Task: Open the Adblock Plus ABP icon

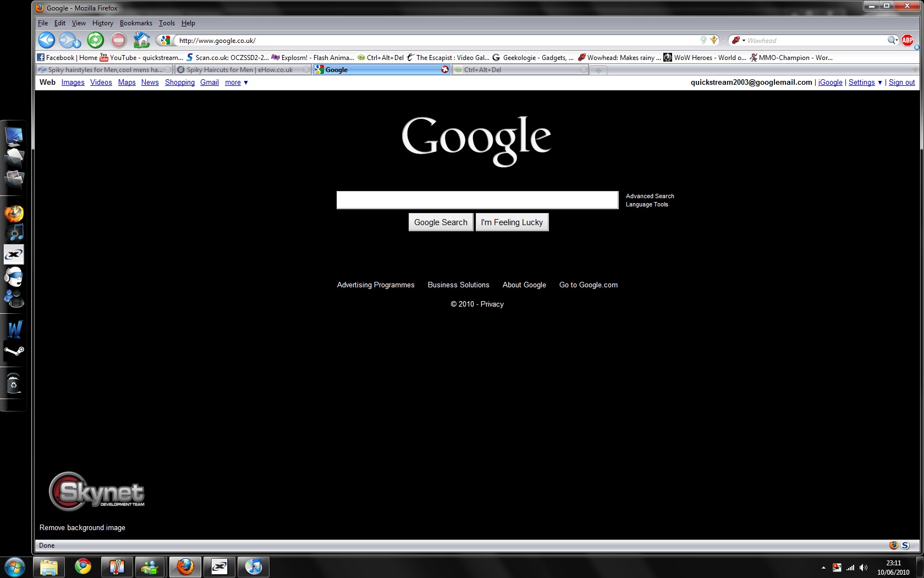Action: [x=908, y=40]
